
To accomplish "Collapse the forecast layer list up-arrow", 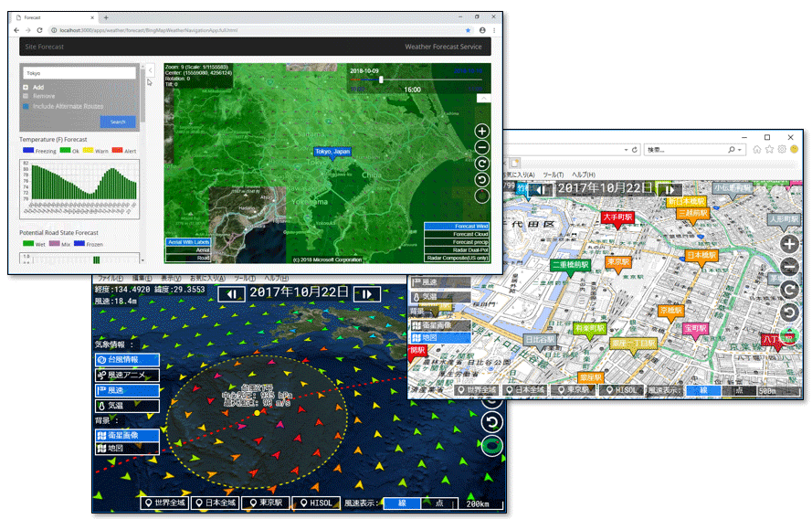I will click(484, 97).
